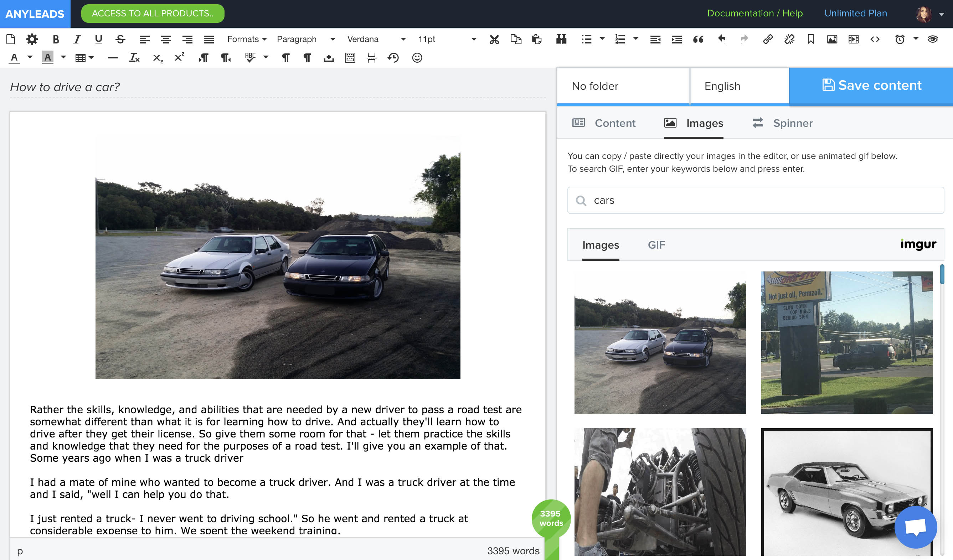Click the Save content button
This screenshot has width=953, height=560.
click(871, 85)
